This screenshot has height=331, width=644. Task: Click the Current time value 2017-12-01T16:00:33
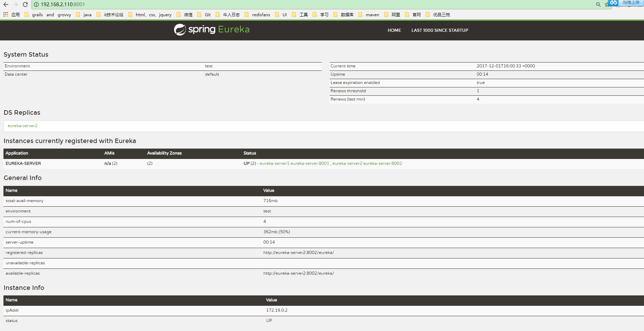click(506, 66)
